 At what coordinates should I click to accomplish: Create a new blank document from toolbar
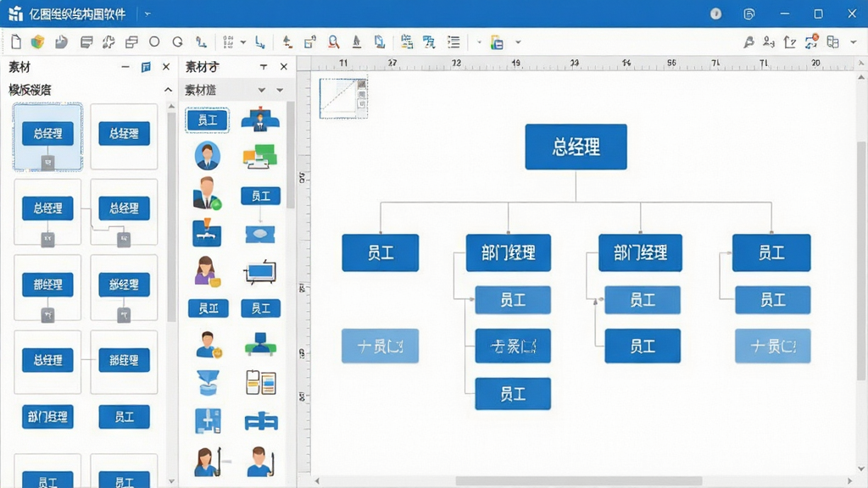[x=16, y=42]
